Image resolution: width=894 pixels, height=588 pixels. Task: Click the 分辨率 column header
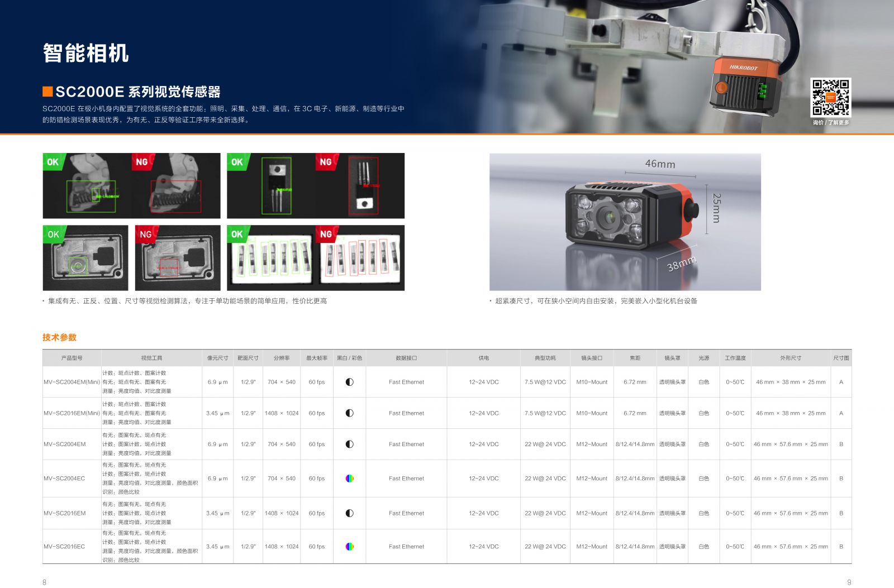point(282,358)
